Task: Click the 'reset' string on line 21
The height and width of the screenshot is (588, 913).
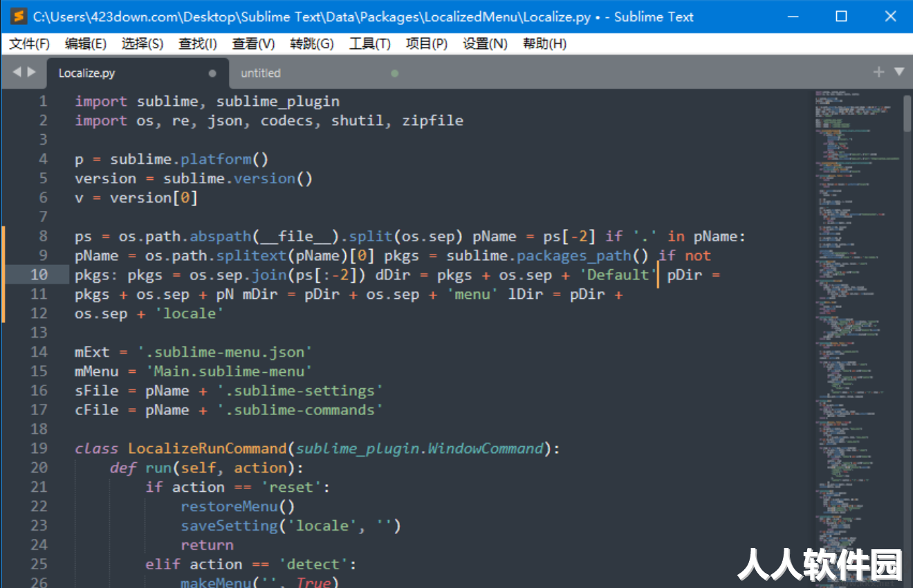Action: point(291,487)
